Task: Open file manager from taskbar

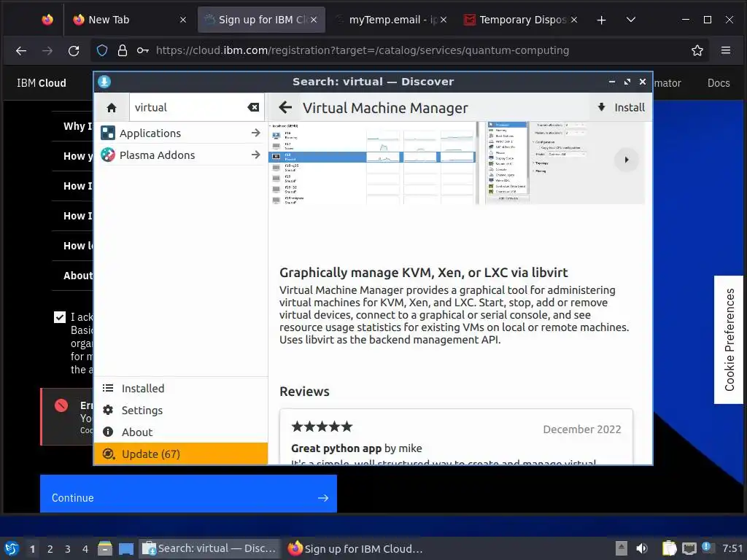Action: coord(104,548)
